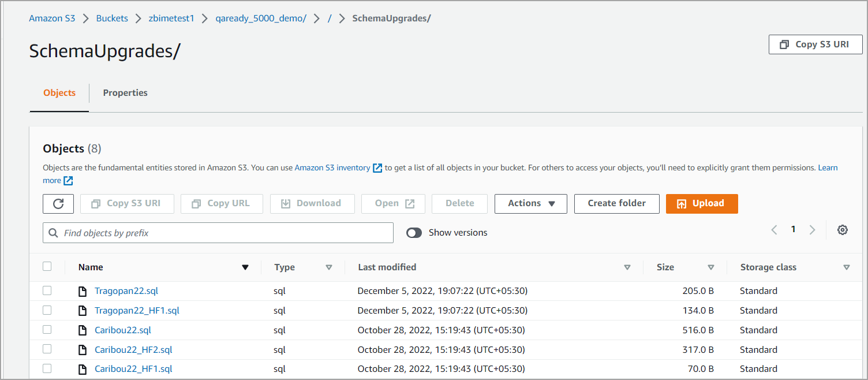Click the search magnifier icon in prefix field

pyautogui.click(x=54, y=233)
